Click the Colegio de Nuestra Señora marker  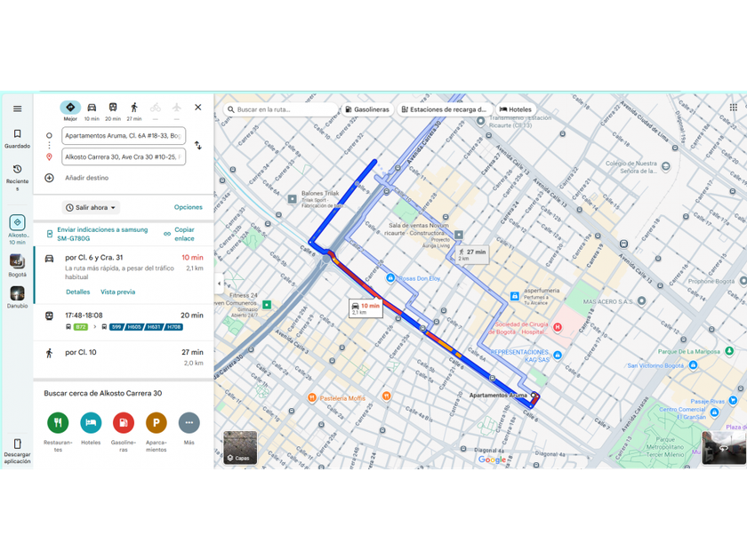click(x=665, y=166)
